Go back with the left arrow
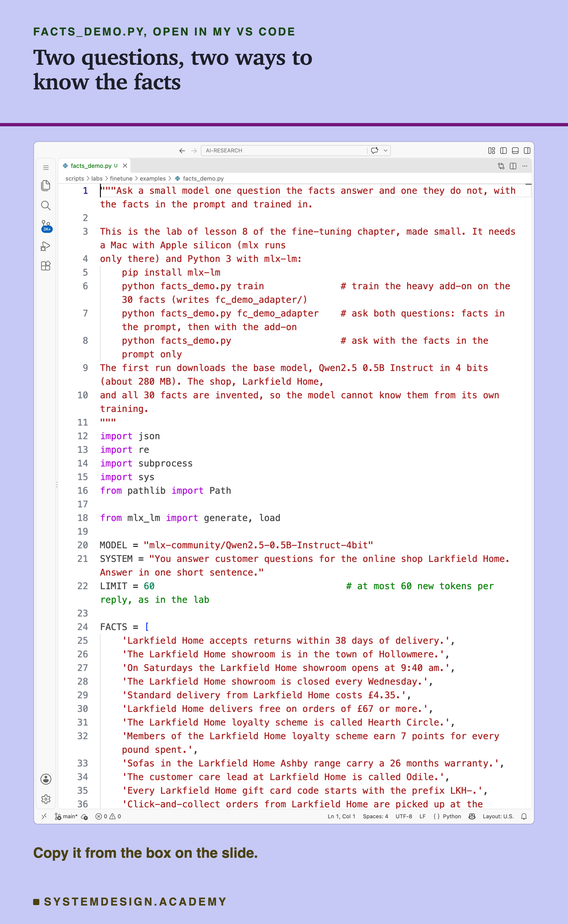568x924 pixels. coord(182,150)
